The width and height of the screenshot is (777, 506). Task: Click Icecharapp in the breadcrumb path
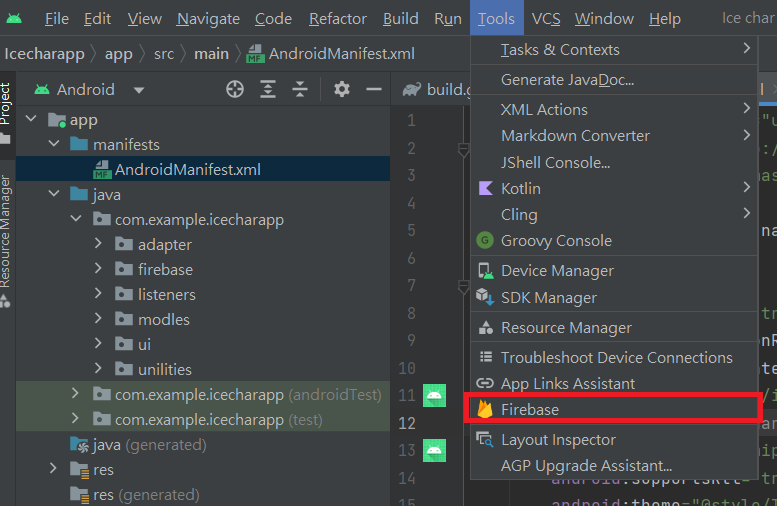pos(45,54)
